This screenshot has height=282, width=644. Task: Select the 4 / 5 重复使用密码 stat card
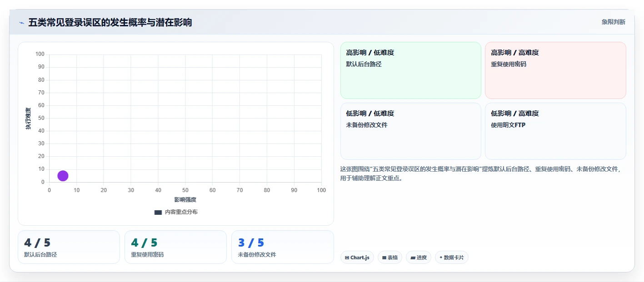(175, 247)
